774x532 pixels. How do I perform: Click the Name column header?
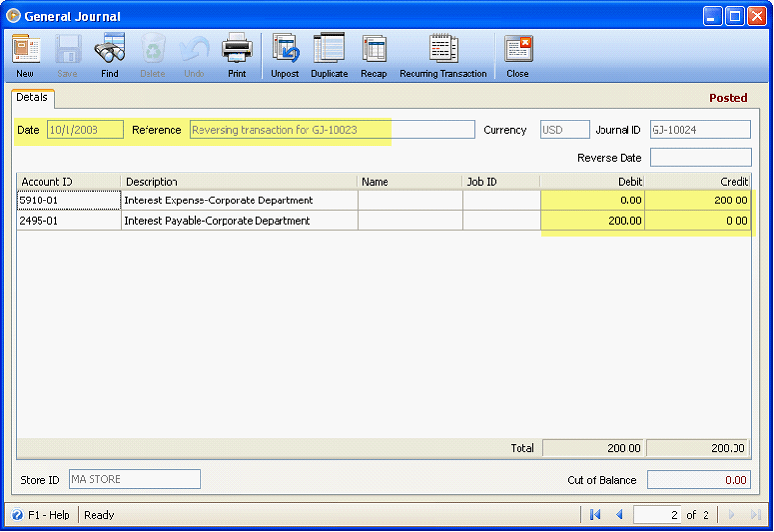click(410, 182)
